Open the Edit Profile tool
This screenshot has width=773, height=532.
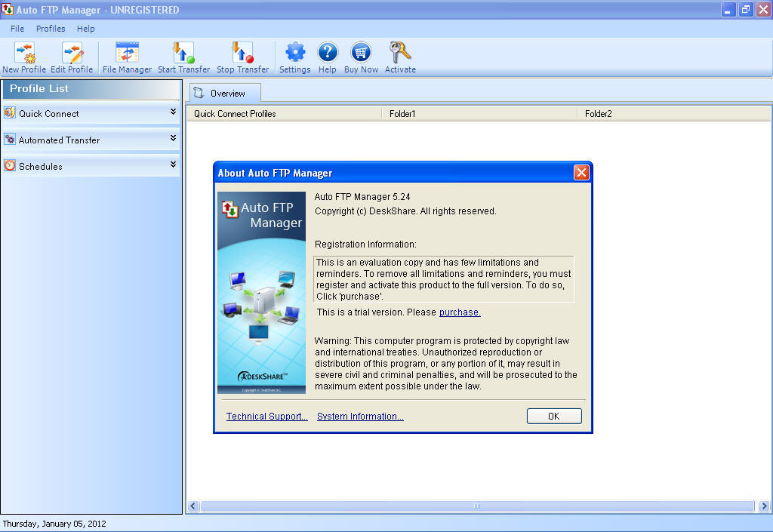(72, 56)
